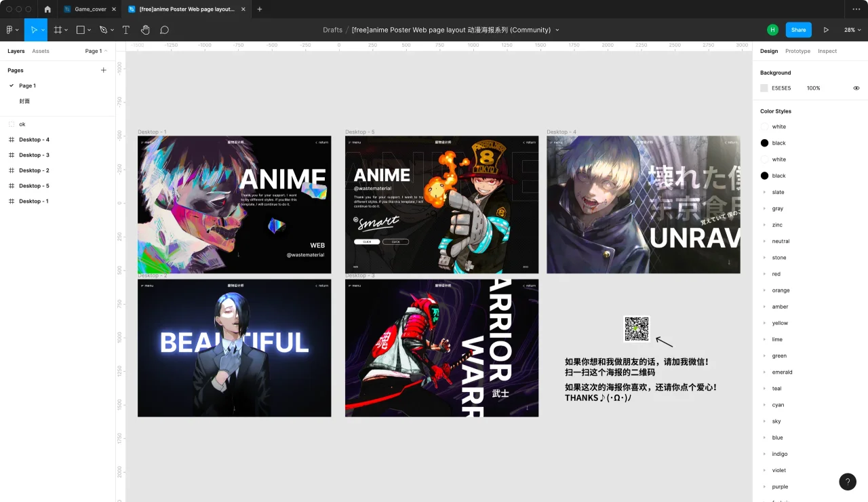The height and width of the screenshot is (502, 868).
Task: Open the Help question mark button
Action: [x=847, y=482]
